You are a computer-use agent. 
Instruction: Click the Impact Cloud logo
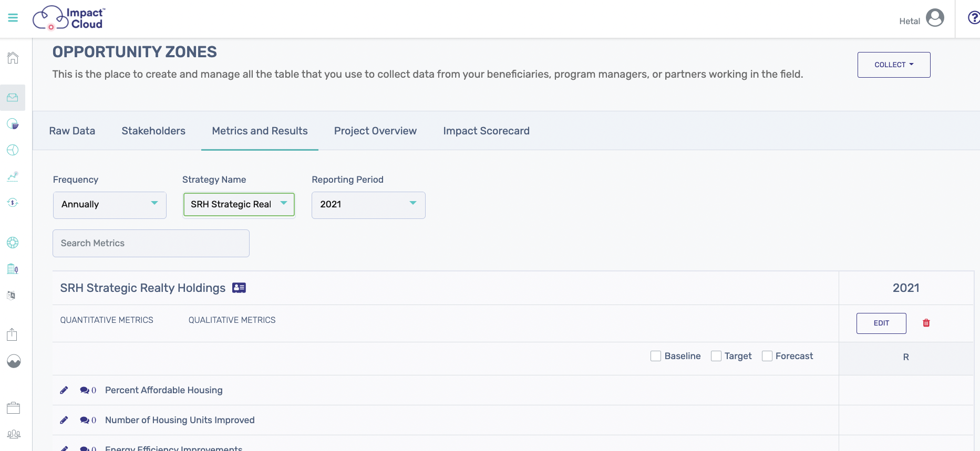69,18
